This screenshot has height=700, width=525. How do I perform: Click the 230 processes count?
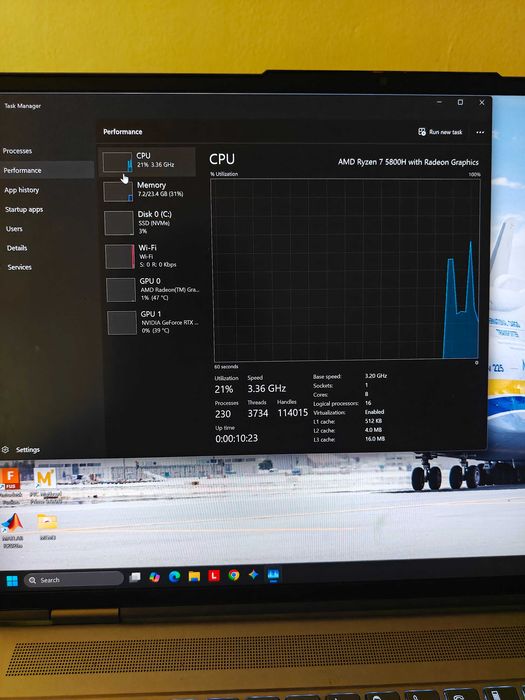223,414
